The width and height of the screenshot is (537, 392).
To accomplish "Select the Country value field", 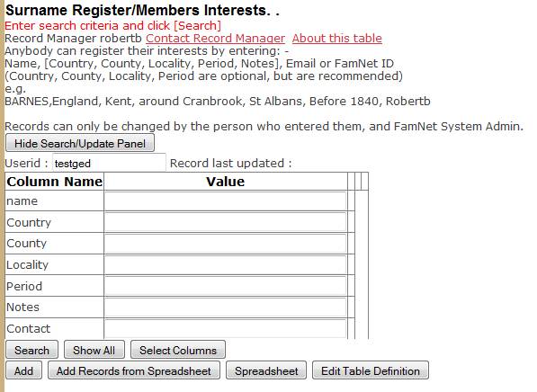I will click(226, 222).
